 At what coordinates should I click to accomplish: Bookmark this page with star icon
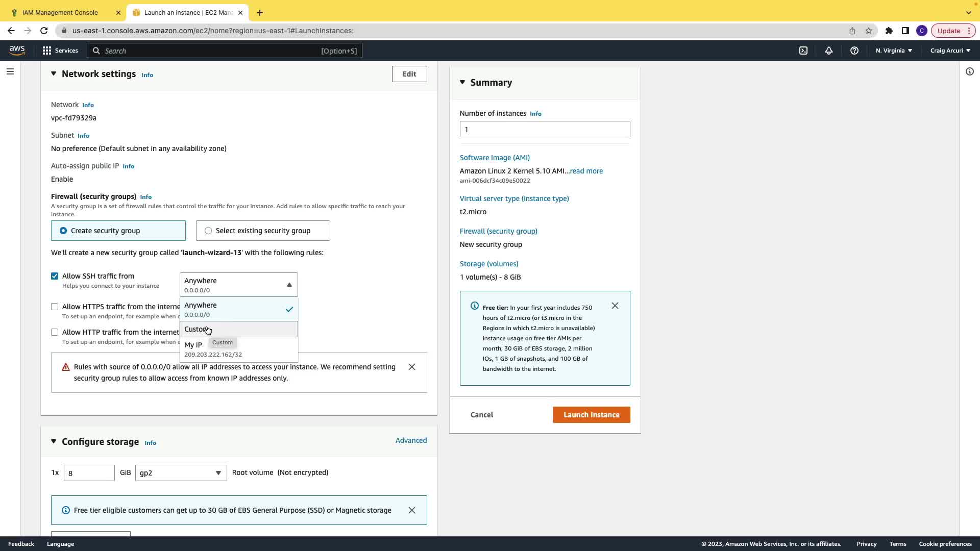tap(869, 31)
